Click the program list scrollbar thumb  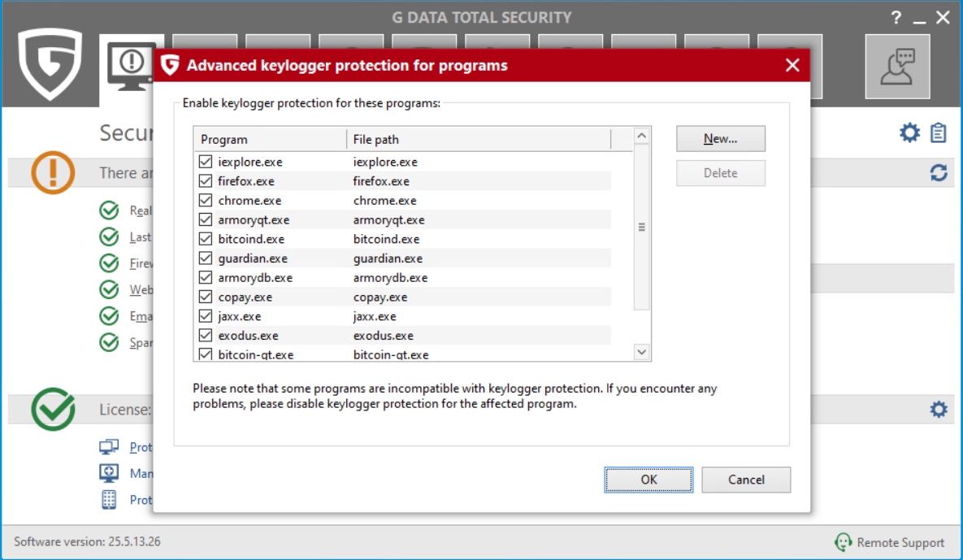click(x=642, y=228)
